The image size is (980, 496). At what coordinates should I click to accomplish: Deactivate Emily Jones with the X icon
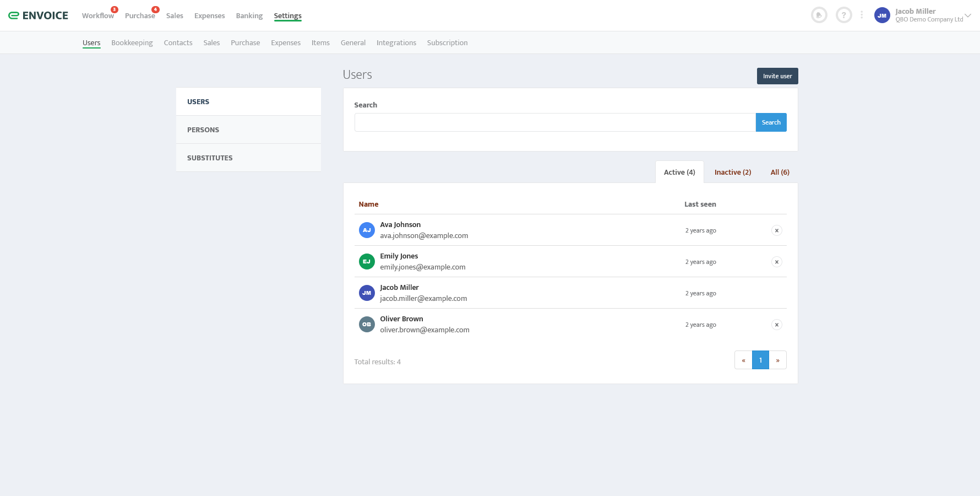[x=776, y=262]
